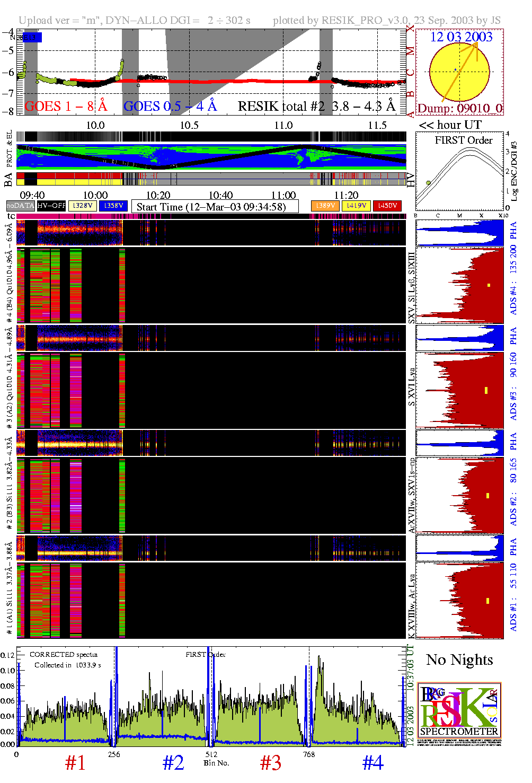532x783 pixels.
Task: Click the yellow marker in the ADS #4 histogram
Action: 489,285
